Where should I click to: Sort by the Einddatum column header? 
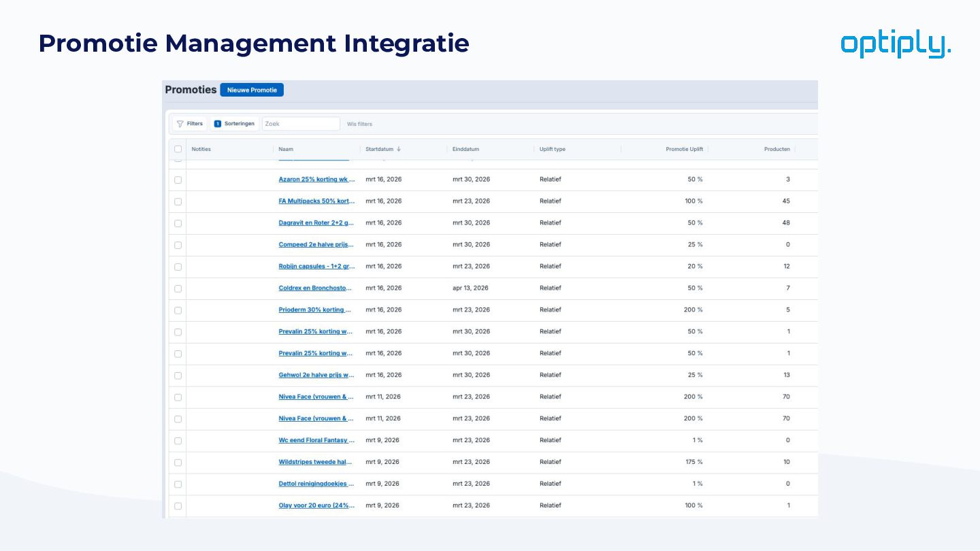tap(465, 149)
